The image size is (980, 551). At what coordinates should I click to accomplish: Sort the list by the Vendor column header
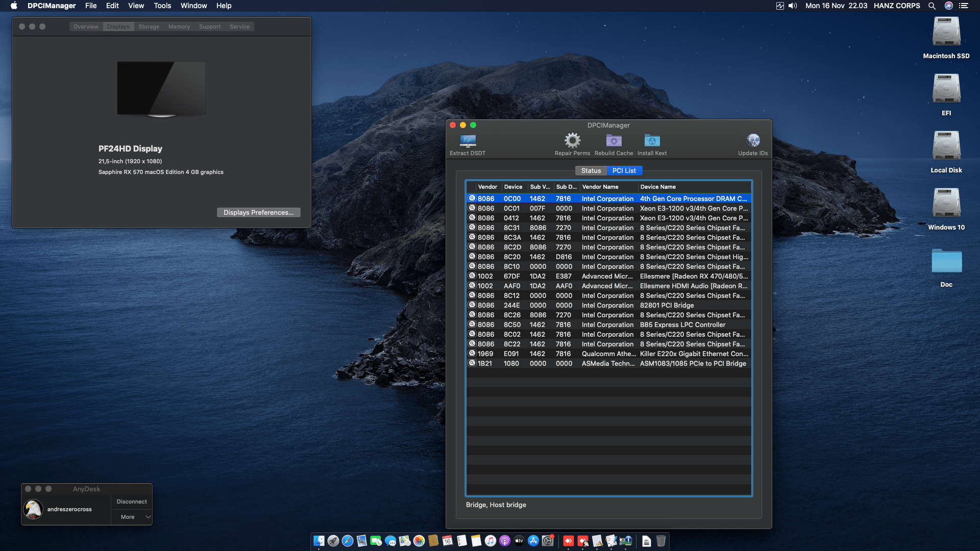(487, 187)
